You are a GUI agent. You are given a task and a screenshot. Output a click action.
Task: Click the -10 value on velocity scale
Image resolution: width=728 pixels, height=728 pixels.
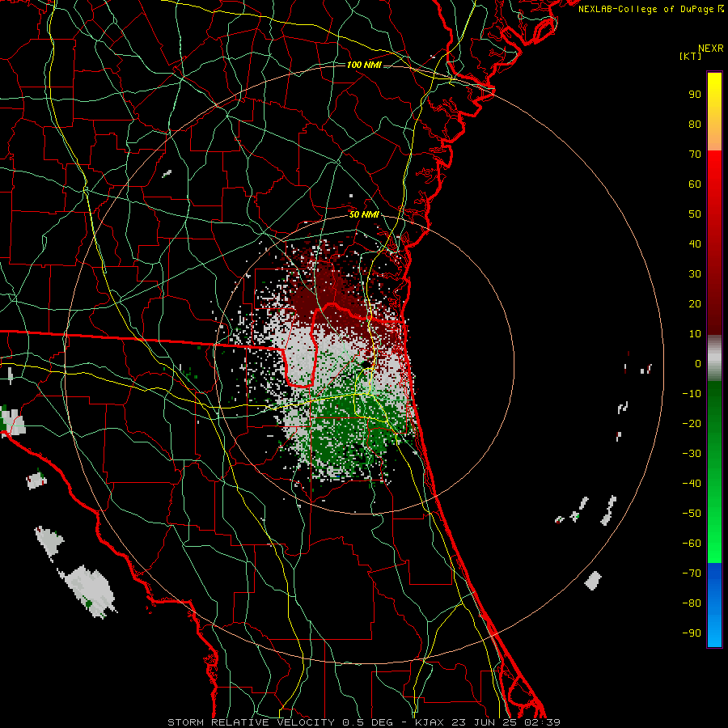[x=692, y=394]
